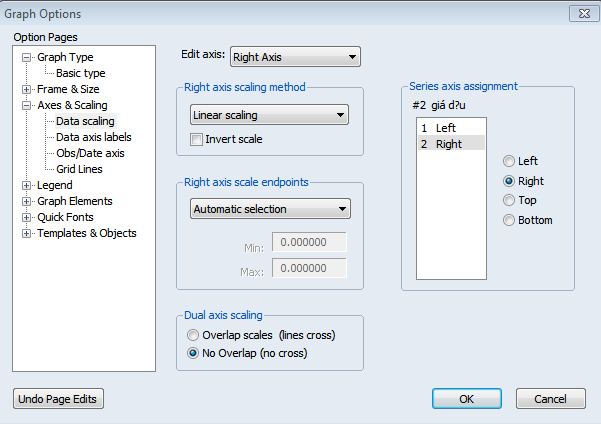This screenshot has height=424, width=601.
Task: Select the Top axis radio button
Action: click(x=510, y=201)
